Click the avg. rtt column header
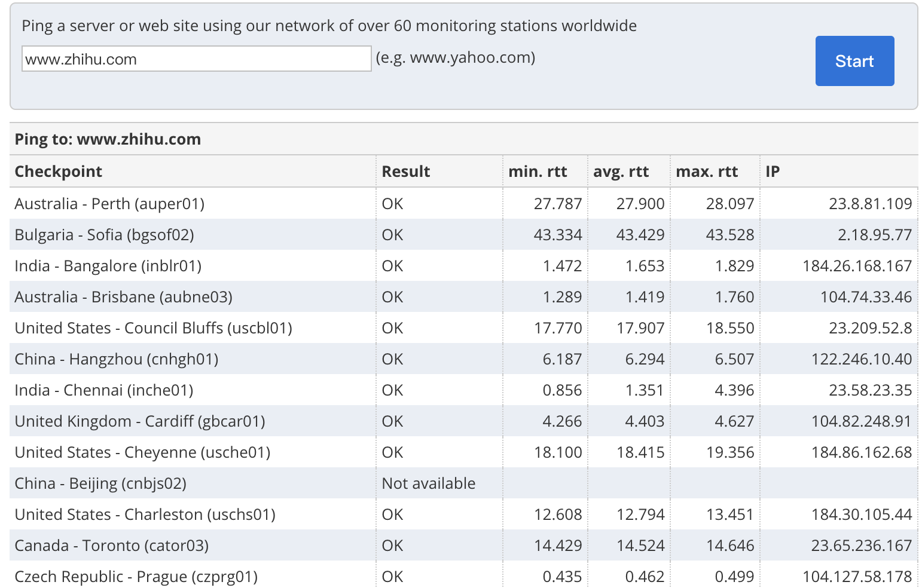 click(x=621, y=171)
